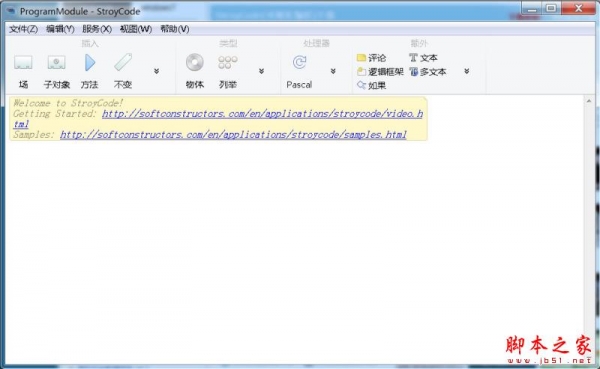This screenshot has height=369, width=600.
Task: Insert a sub-object with the 子对象 icon
Action: (56, 62)
